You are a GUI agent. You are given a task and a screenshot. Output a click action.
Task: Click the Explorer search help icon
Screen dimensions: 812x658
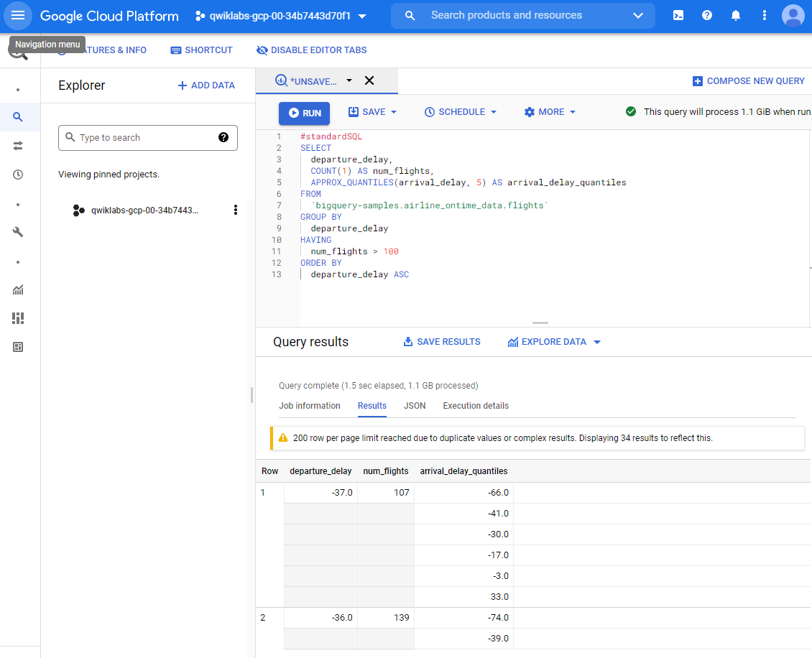[x=223, y=137]
